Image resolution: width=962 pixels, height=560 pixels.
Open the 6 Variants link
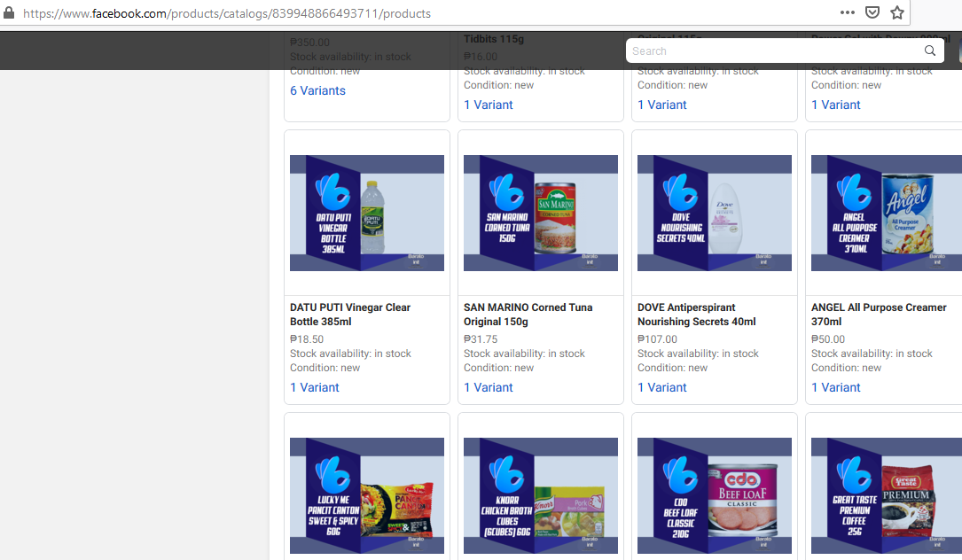[317, 90]
